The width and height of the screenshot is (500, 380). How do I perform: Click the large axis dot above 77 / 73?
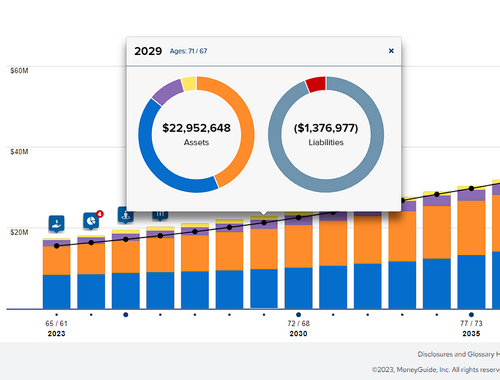tap(471, 315)
